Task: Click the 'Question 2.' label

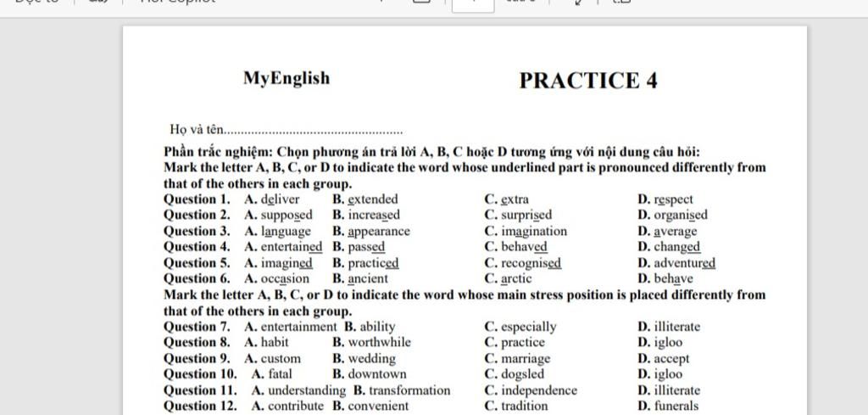Action: tap(197, 215)
